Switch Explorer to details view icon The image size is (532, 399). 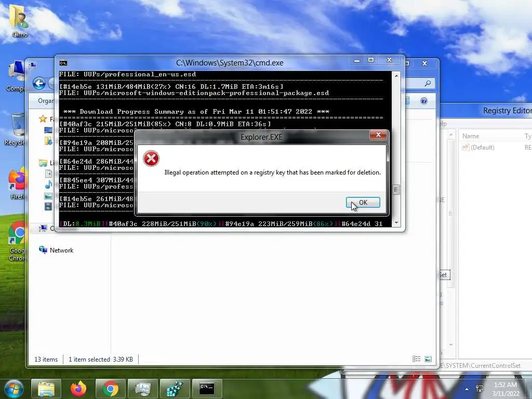pos(416,359)
